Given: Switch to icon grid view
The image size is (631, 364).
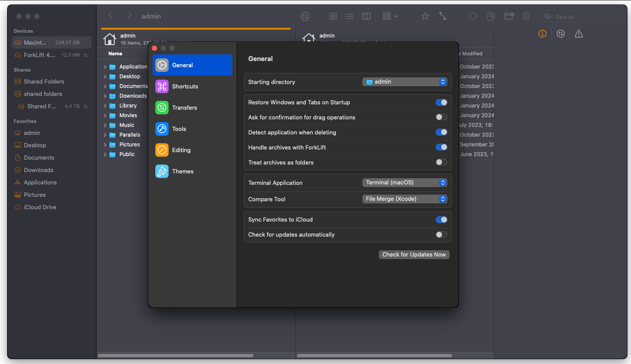Looking at the screenshot, I should click(x=334, y=16).
